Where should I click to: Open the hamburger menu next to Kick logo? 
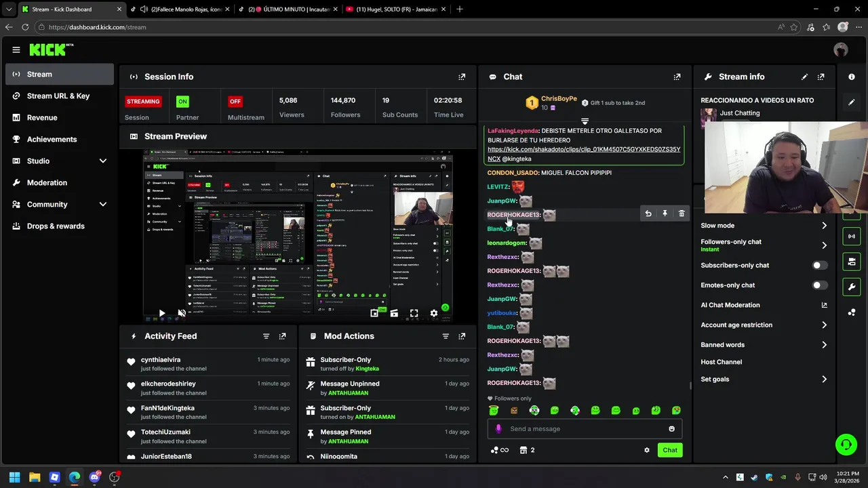pyautogui.click(x=16, y=49)
